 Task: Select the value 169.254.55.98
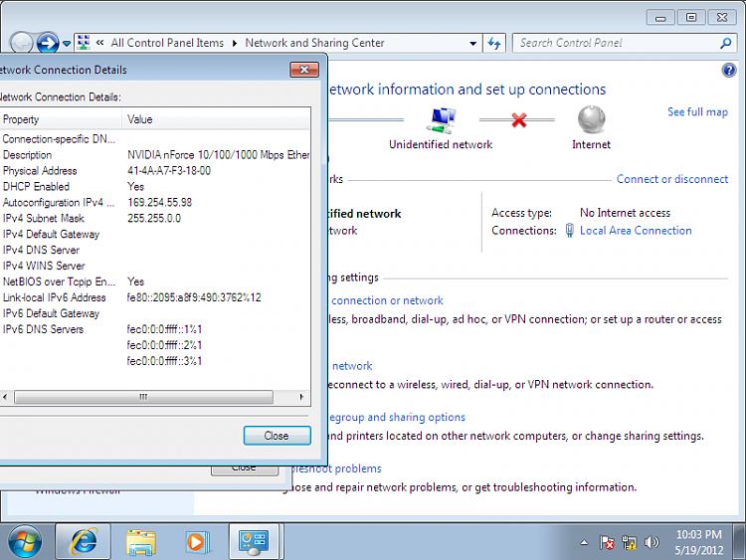tap(160, 203)
